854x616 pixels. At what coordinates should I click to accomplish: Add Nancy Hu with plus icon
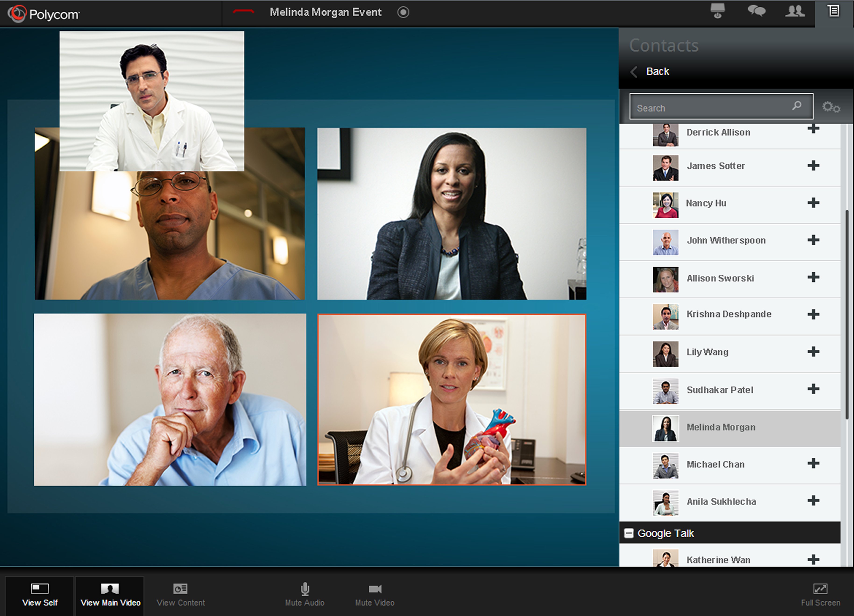[x=813, y=203]
